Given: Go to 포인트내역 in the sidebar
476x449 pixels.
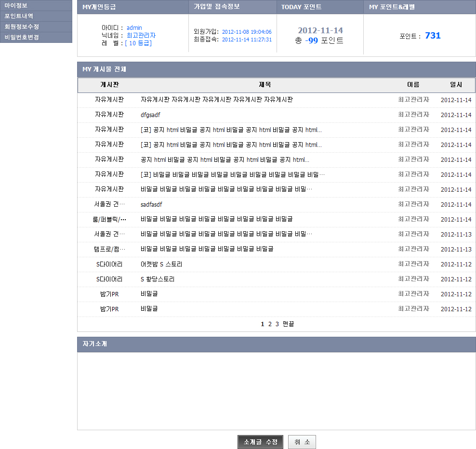Looking at the screenshot, I should 19,16.
